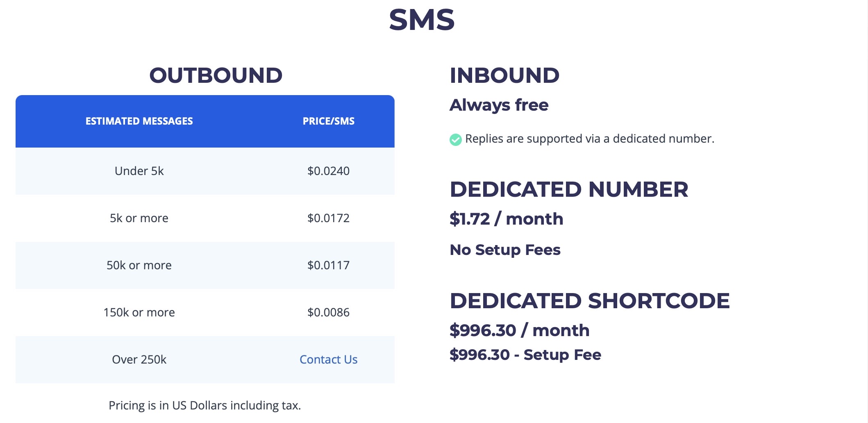This screenshot has width=868, height=423.
Task: Select the INBOUND section heading
Action: pyautogui.click(x=504, y=75)
